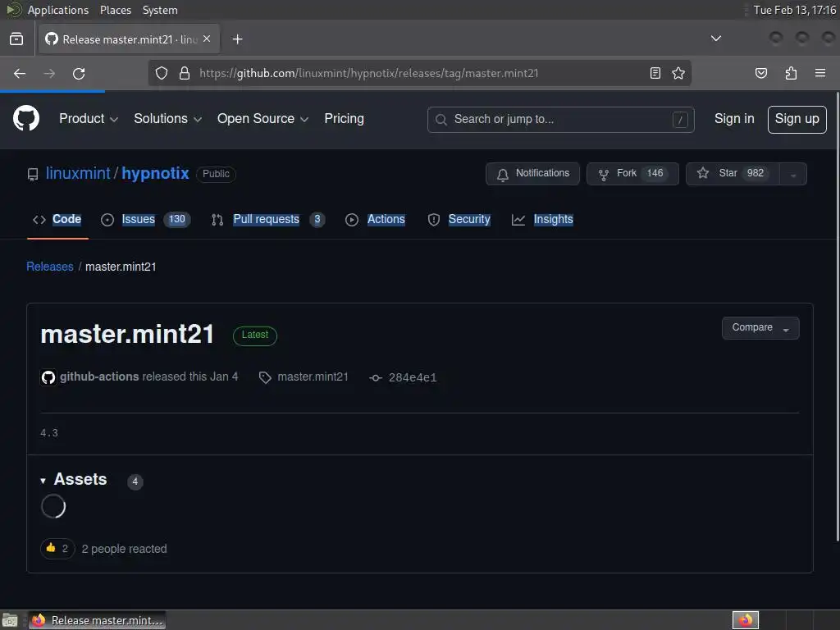Open a new tab with plus icon
This screenshot has width=840, height=630.
237,39
